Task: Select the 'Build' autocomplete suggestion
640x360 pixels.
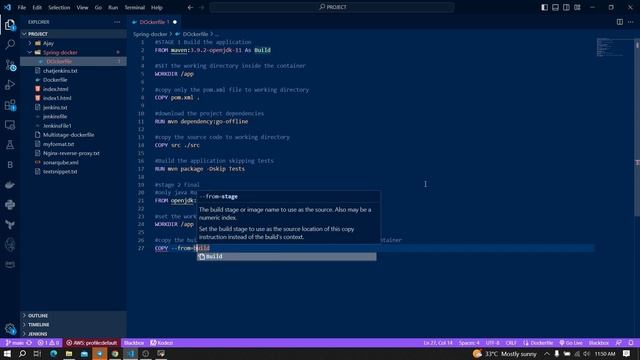Action: pyautogui.click(x=287, y=256)
